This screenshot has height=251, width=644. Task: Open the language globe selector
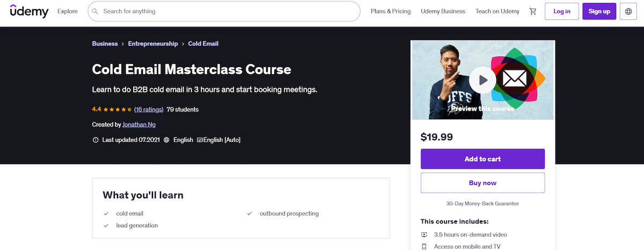pyautogui.click(x=627, y=11)
